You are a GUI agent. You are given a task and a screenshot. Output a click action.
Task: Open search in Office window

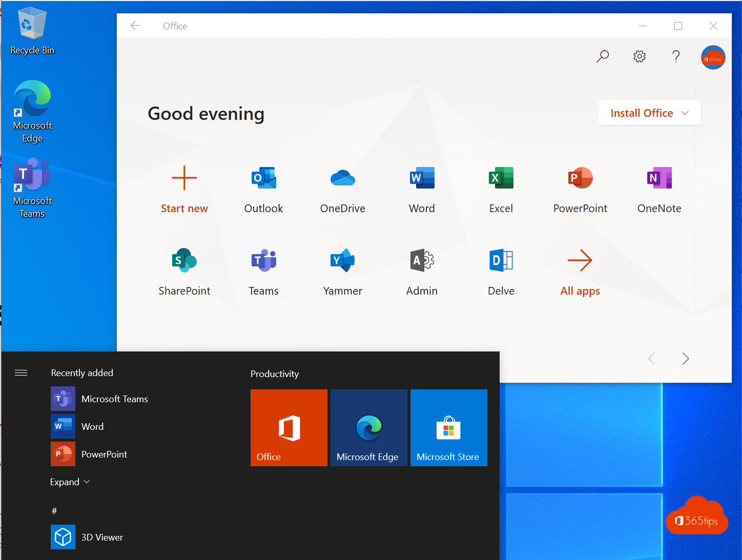click(x=603, y=56)
